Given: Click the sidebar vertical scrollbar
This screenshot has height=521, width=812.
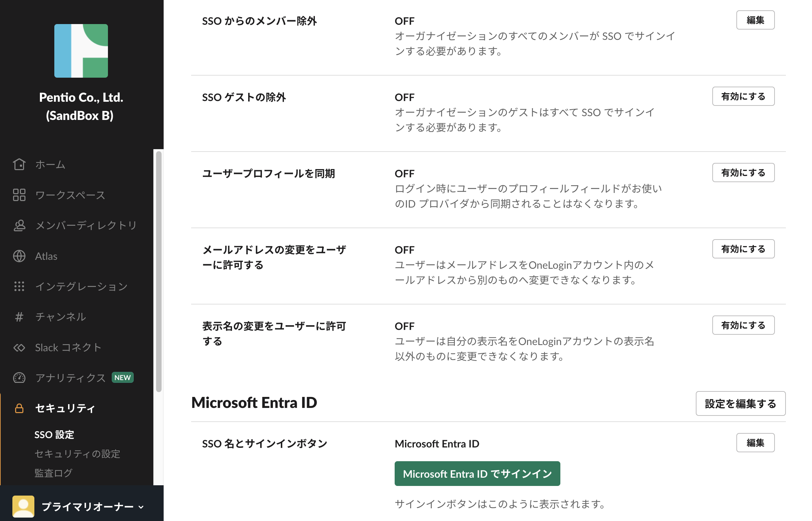Looking at the screenshot, I should pos(158,271).
